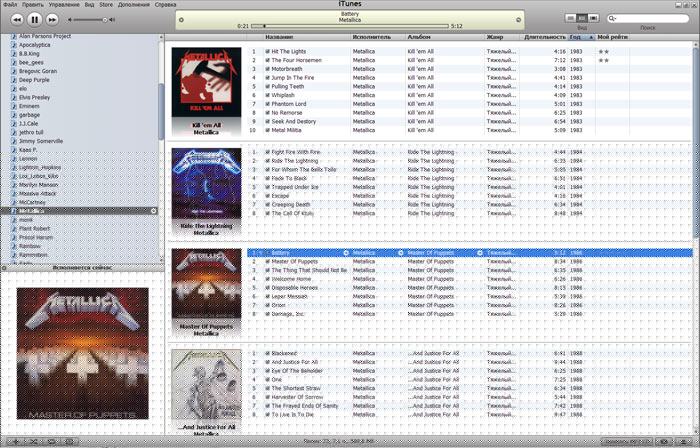
Task: Click the Мой рейтинг column header
Action: tap(612, 37)
